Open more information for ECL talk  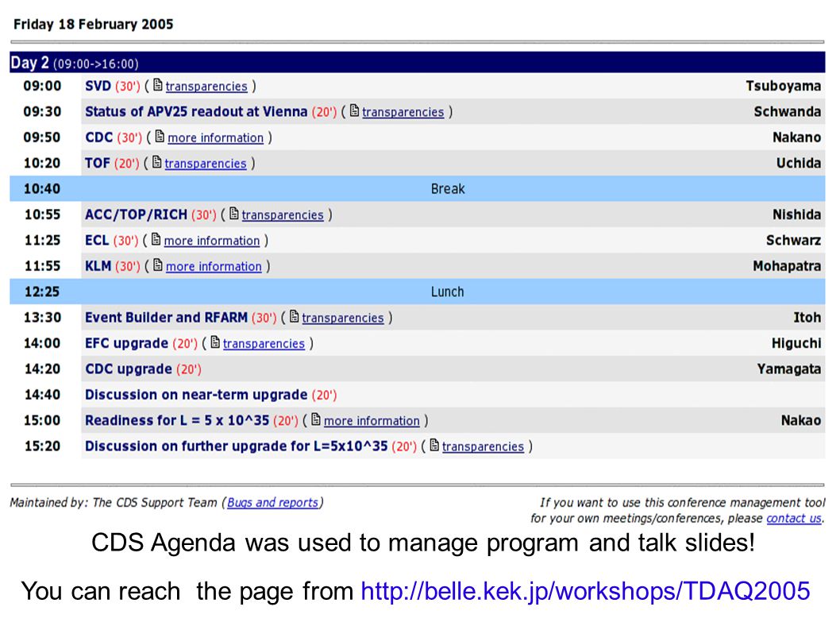click(x=212, y=241)
